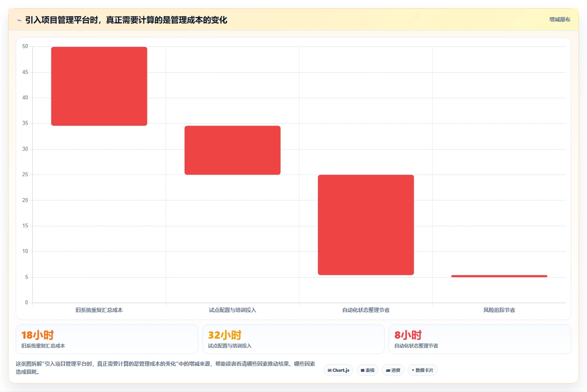The image size is (587, 392).
Task: Click card caption 试点配置与培训投入 under 32小时
Action: point(230,346)
